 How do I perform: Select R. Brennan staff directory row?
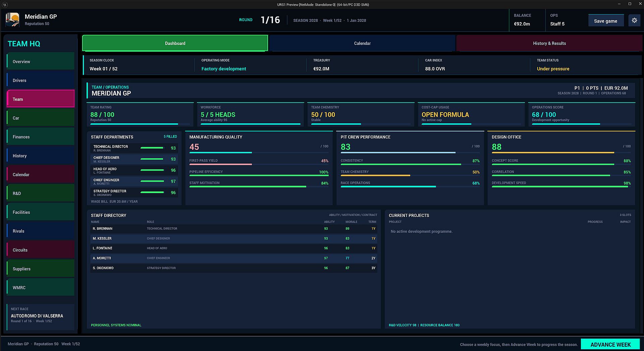[234, 229]
